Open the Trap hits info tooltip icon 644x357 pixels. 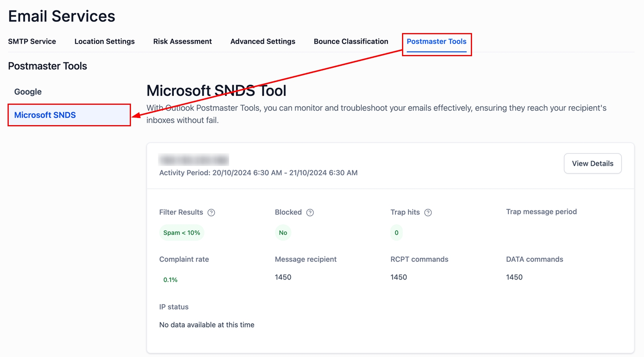pyautogui.click(x=428, y=213)
